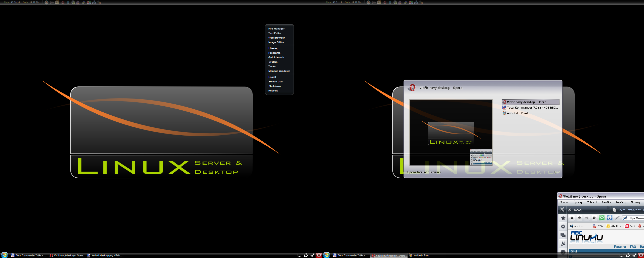Click checkmark tray icon on technik-desktop.png taskbar
Image resolution: width=644 pixels, height=258 pixels.
click(312, 255)
